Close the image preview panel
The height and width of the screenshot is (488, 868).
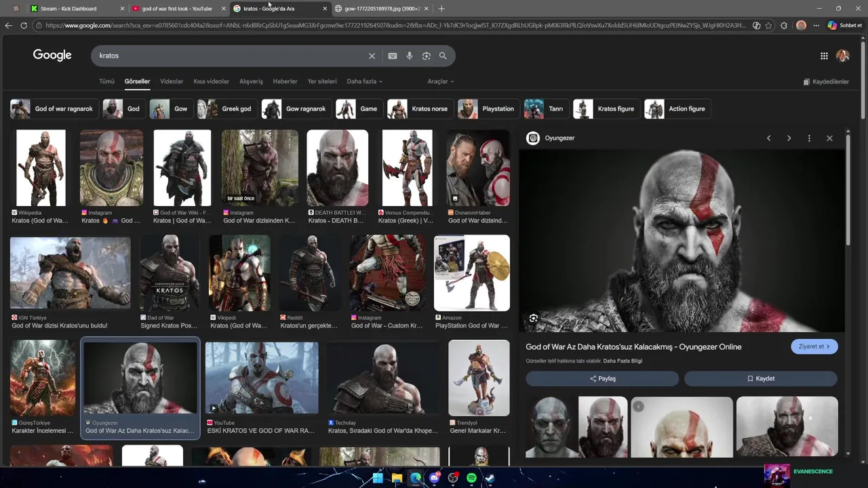tap(829, 138)
